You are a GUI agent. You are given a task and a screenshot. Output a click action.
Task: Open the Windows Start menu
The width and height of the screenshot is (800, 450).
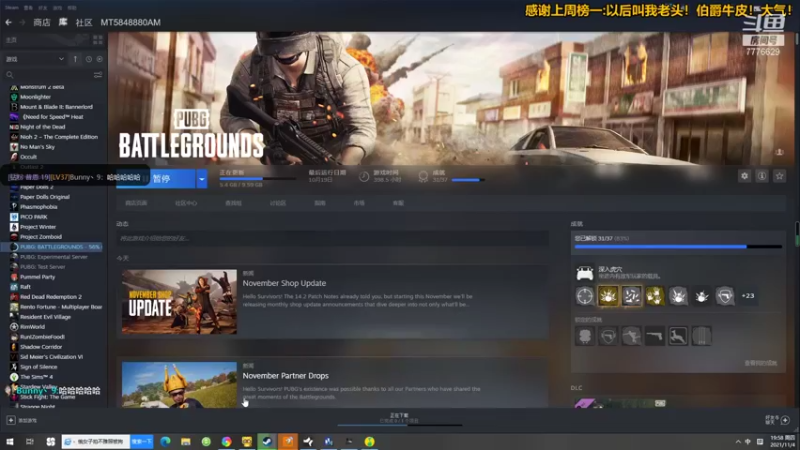pyautogui.click(x=10, y=441)
